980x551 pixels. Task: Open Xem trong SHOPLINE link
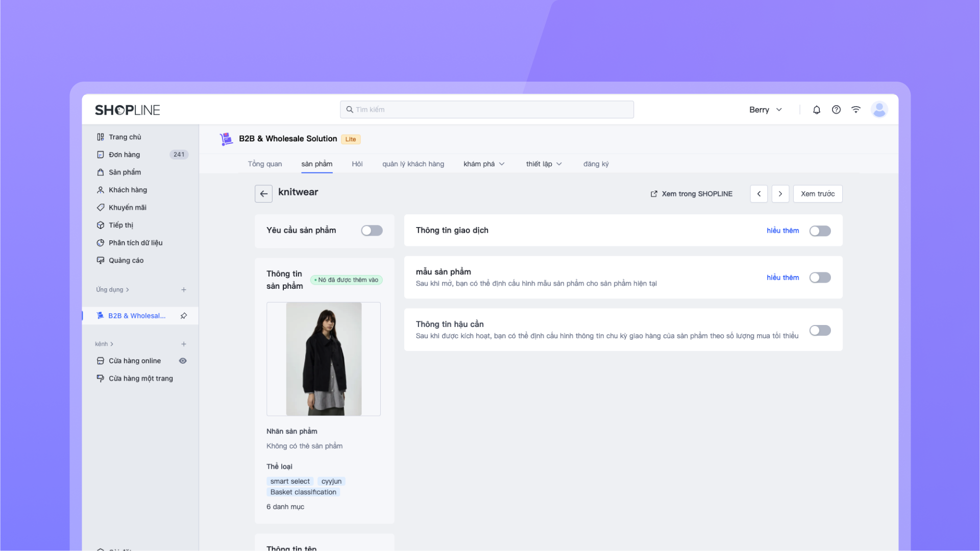tap(691, 194)
